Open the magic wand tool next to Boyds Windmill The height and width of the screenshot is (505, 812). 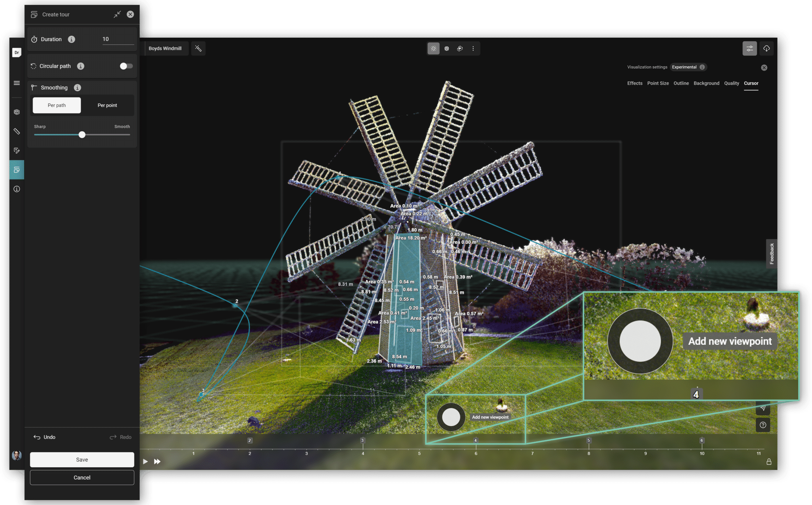(x=198, y=48)
